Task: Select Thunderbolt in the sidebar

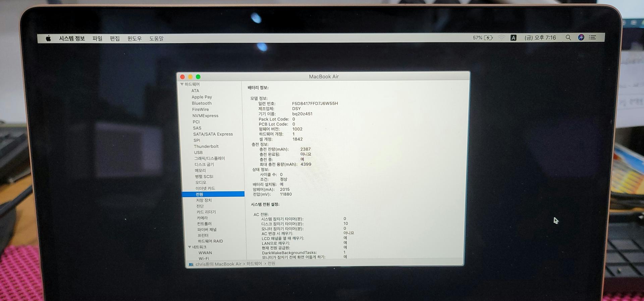Action: [x=206, y=146]
